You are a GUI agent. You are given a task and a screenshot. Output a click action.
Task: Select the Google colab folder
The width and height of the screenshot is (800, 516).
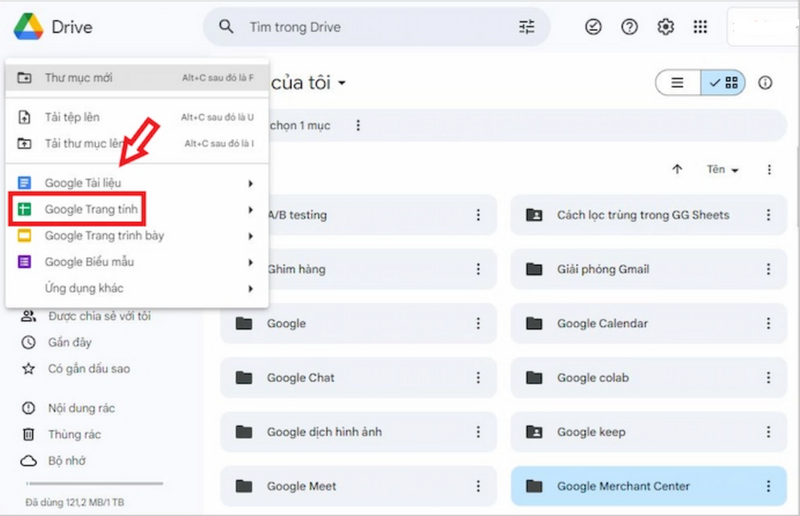coord(648,378)
